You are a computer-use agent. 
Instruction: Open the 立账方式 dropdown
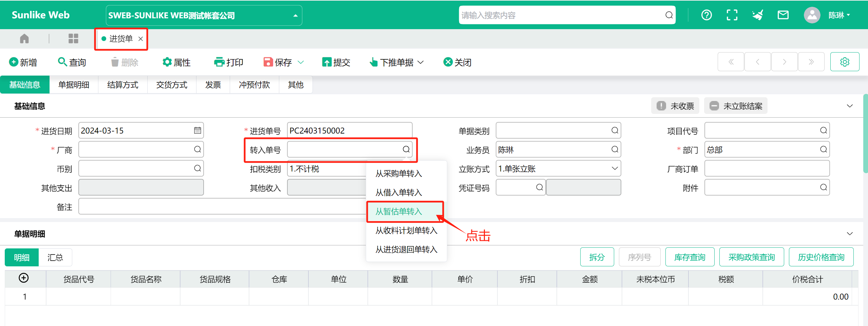pos(558,168)
